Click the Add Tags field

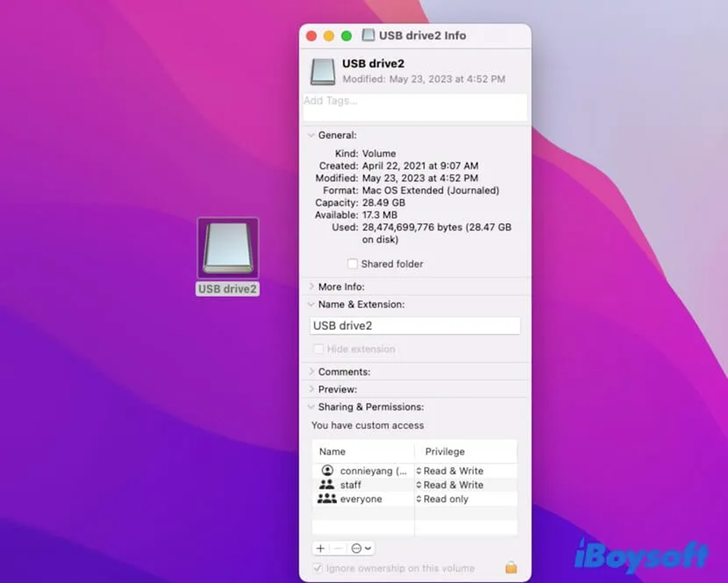(x=414, y=107)
